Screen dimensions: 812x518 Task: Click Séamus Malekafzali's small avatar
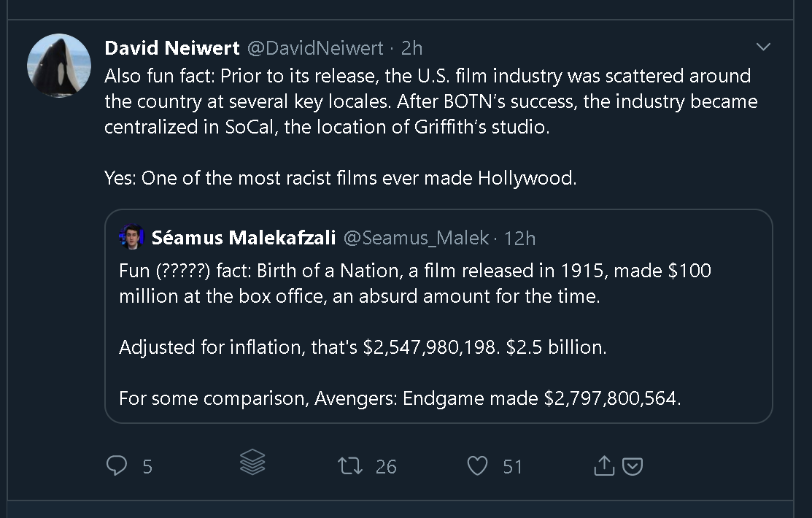pos(132,237)
